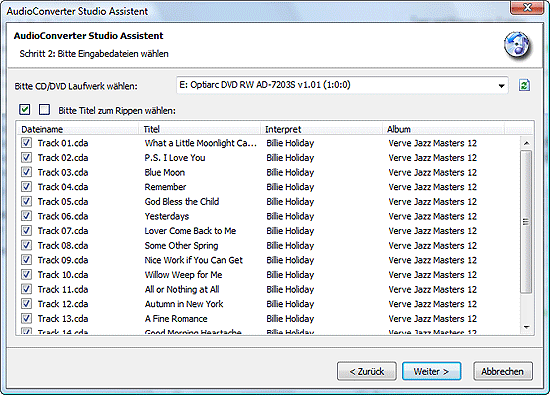Click Billie Holiday in the Track 07 row
The width and height of the screenshot is (550, 395).
290,230
